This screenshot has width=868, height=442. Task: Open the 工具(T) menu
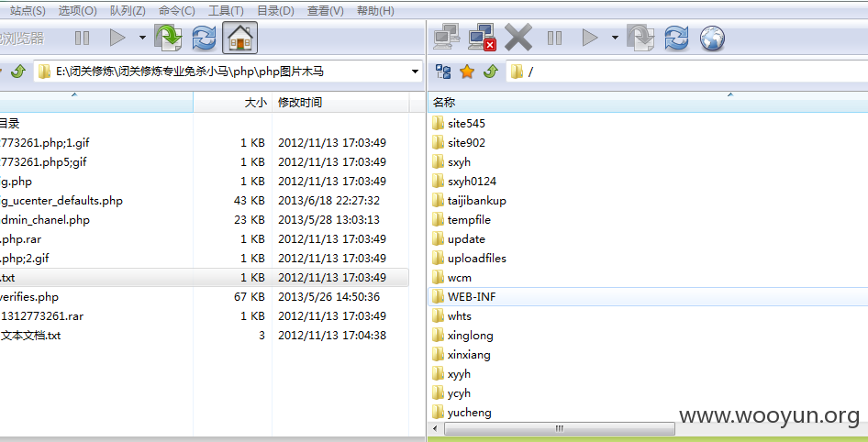point(226,10)
